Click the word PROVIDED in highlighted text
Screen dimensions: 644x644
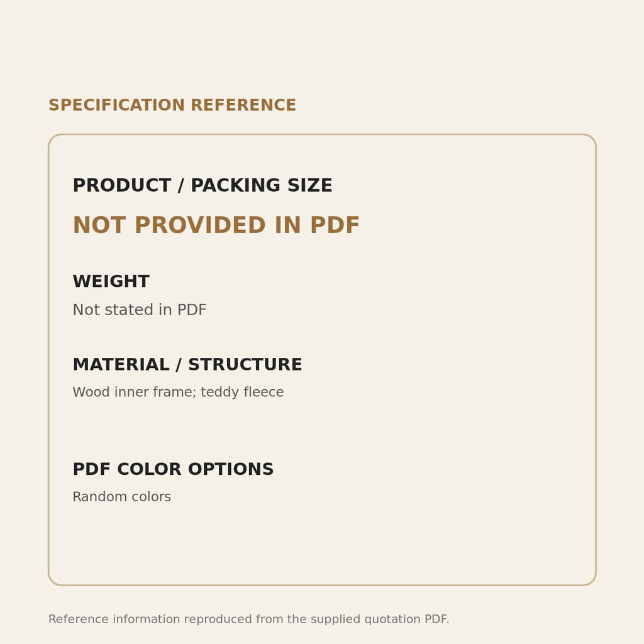(200, 225)
